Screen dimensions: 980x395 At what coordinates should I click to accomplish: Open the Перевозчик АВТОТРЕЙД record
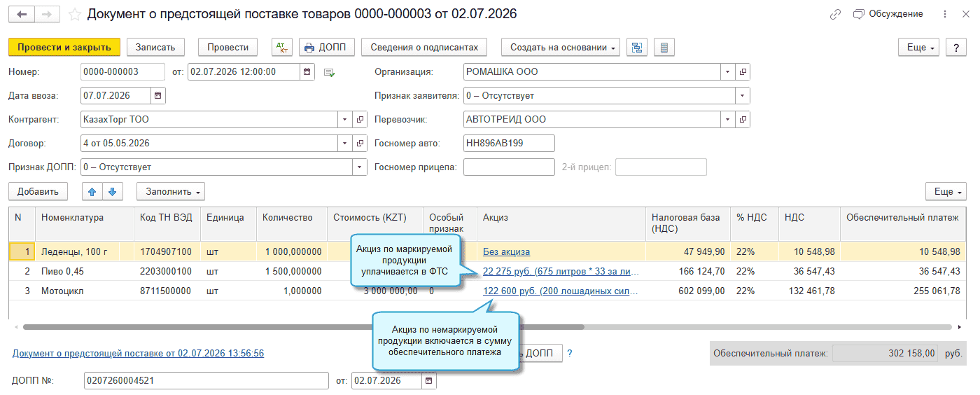pyautogui.click(x=743, y=119)
